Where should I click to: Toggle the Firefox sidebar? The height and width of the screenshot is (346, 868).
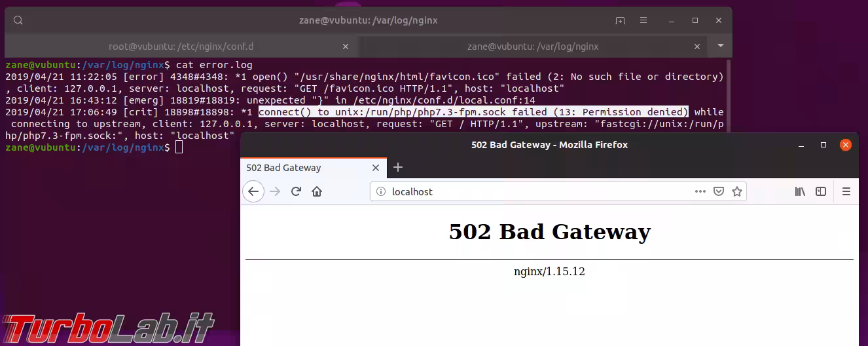tap(821, 191)
